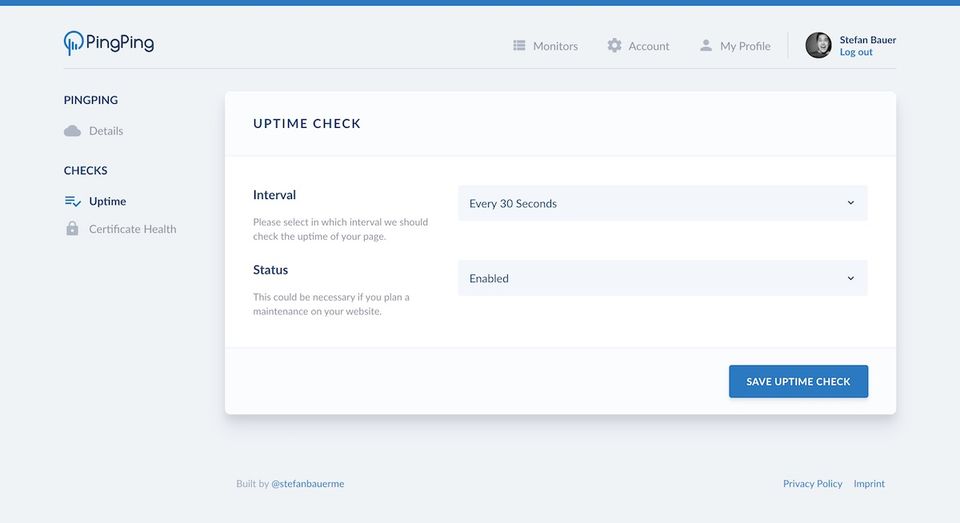960x523 pixels.
Task: Click the Monitors list icon
Action: (x=519, y=45)
